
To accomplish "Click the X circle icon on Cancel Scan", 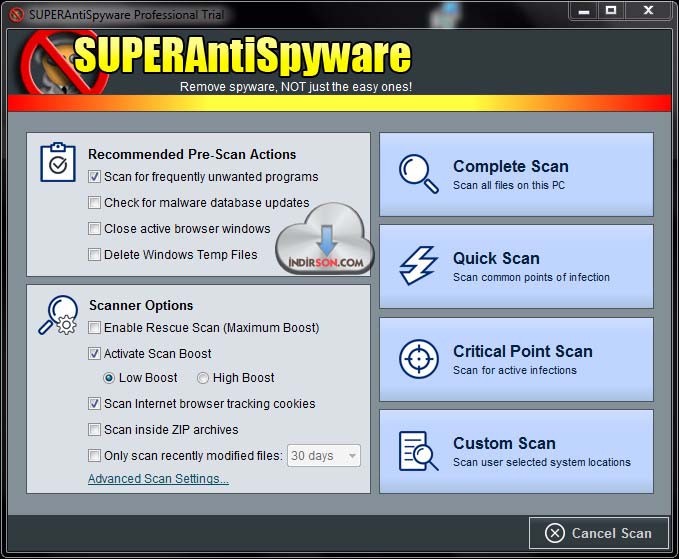I will coord(555,533).
